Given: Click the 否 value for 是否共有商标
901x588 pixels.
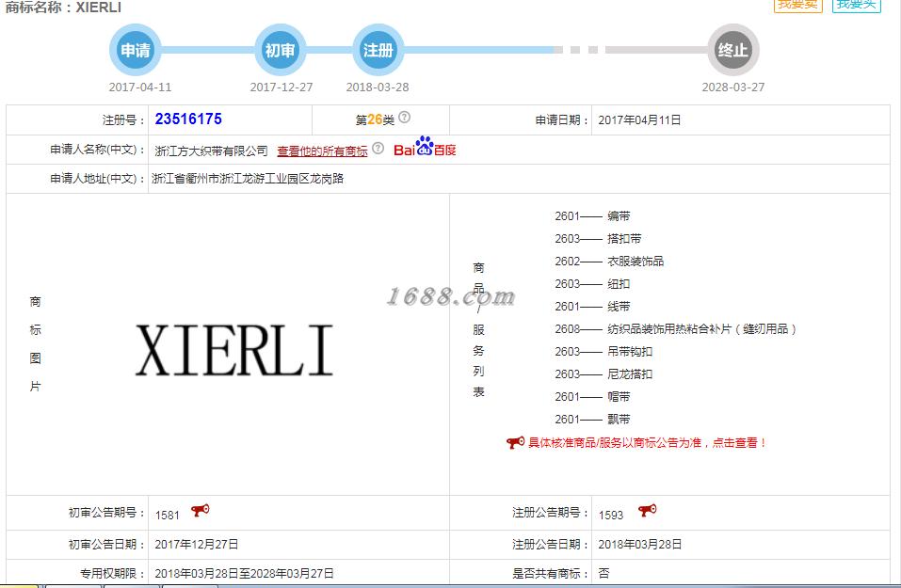Looking at the screenshot, I should click(603, 573).
